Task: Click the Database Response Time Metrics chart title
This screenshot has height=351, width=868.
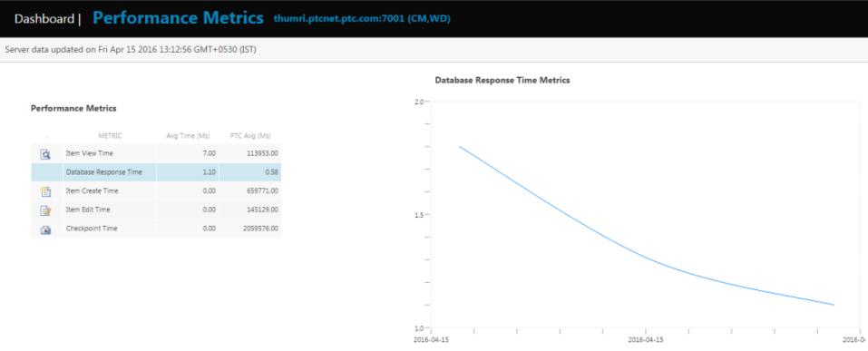Action: 502,81
